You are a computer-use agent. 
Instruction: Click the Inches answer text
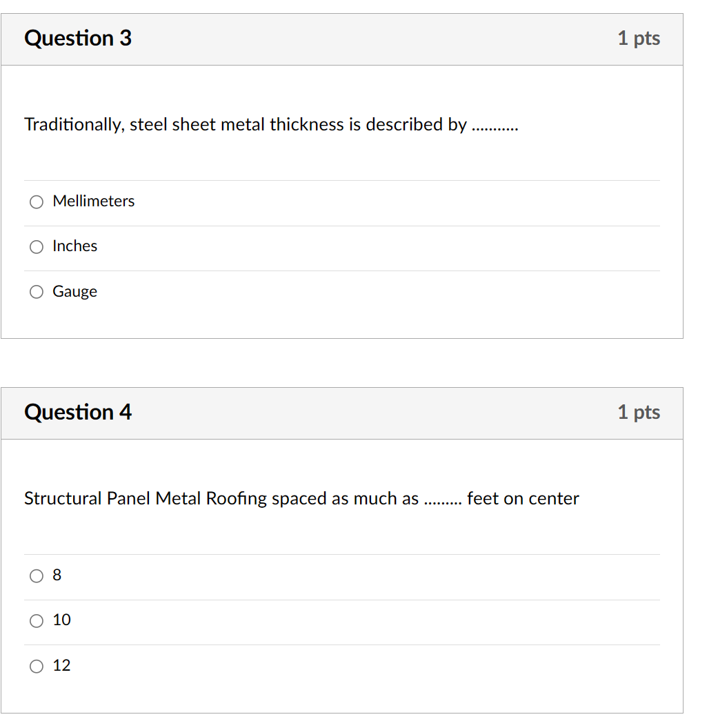74,246
